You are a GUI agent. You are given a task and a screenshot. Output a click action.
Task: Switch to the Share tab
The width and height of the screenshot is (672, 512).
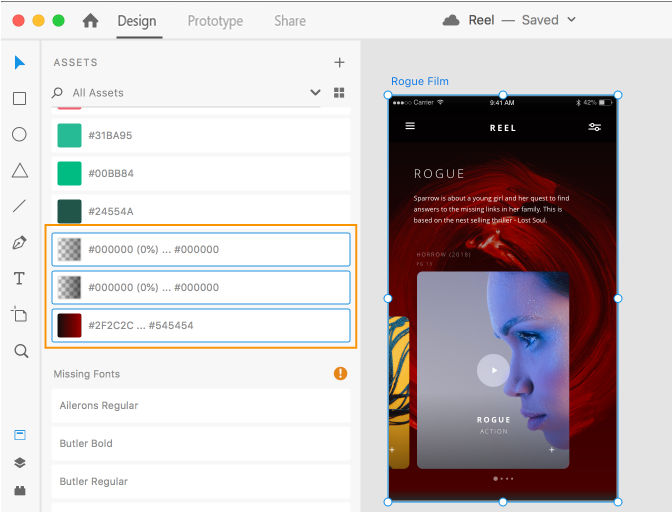pos(290,21)
